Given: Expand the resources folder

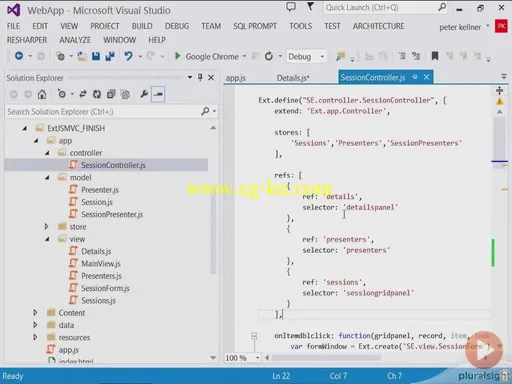Looking at the screenshot, I should click(x=35, y=337).
